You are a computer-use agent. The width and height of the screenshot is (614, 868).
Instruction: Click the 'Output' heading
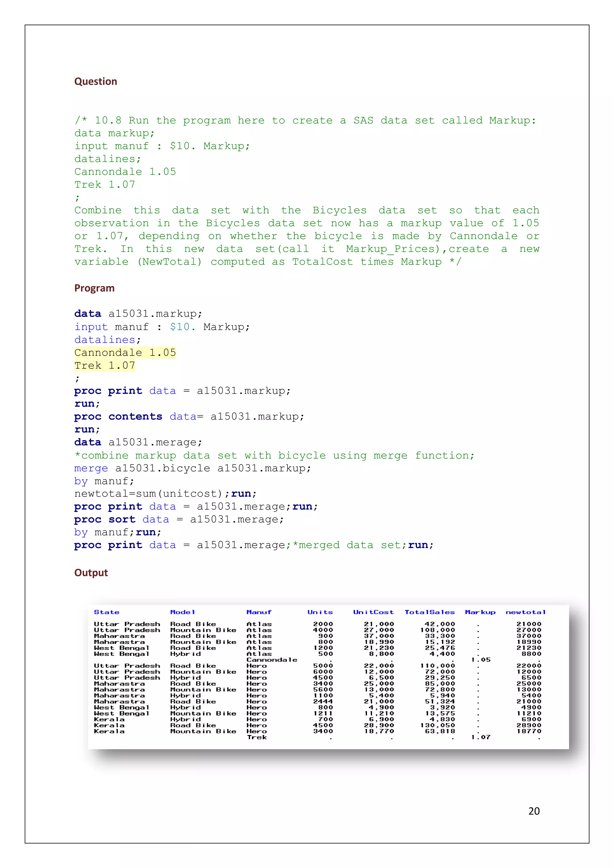[91, 573]
